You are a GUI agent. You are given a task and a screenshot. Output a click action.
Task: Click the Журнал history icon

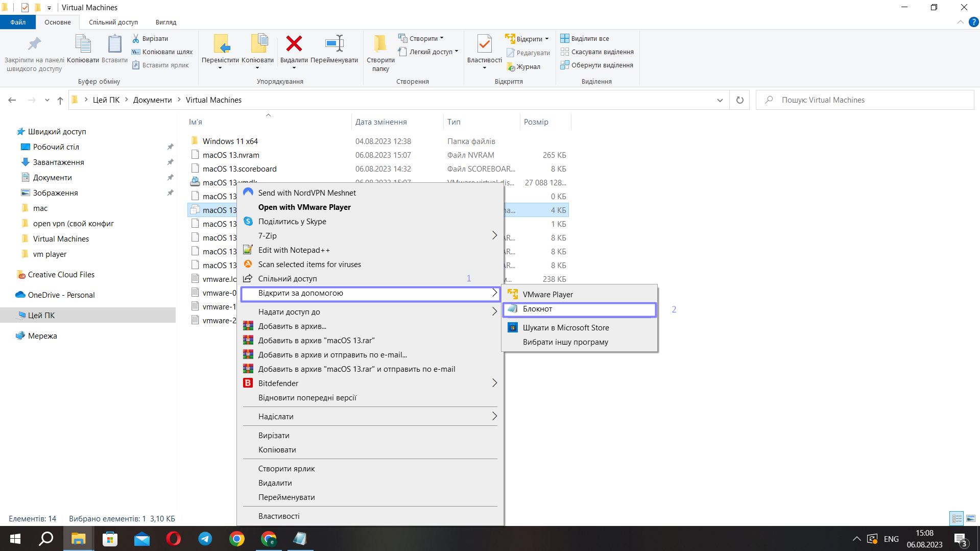pyautogui.click(x=511, y=67)
